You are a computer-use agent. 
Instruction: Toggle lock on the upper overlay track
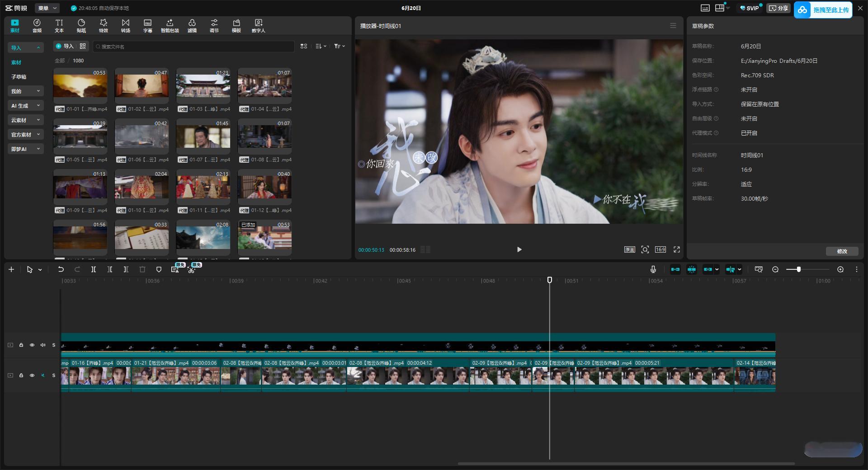21,345
